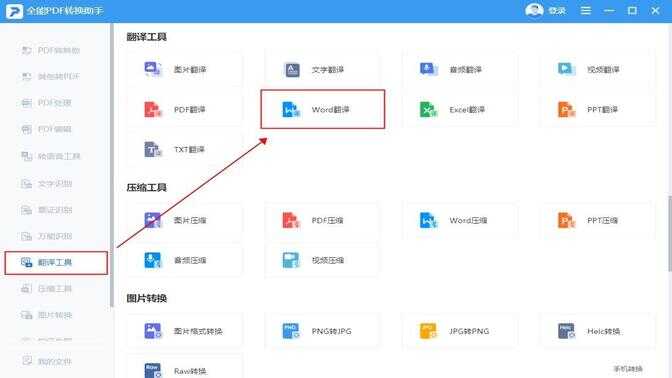Open the 视频翻译 video translation tool
Viewport: 672px width, 378px height.
[598, 69]
